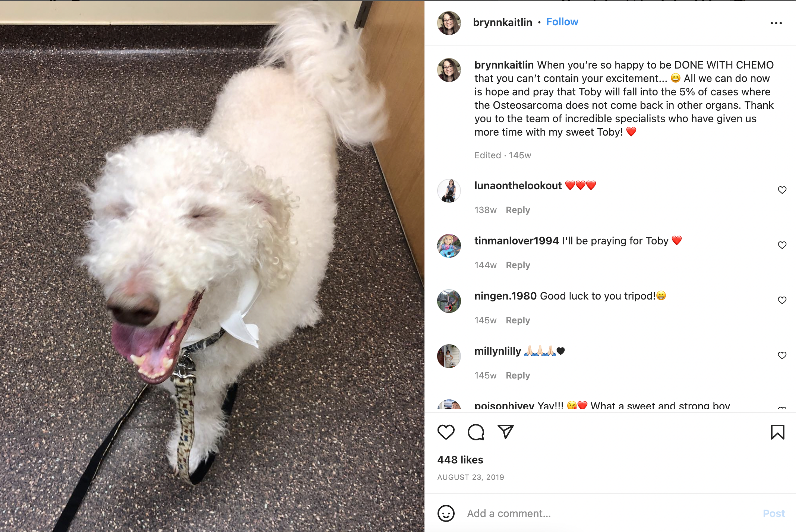This screenshot has width=796, height=532.
Task: Like millynlilly's comment heart
Action: (x=782, y=355)
